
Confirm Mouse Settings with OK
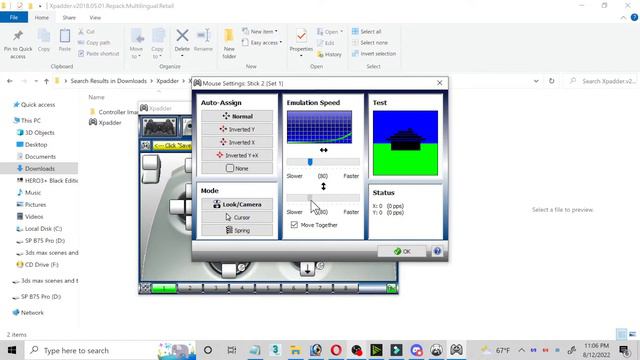tap(402, 251)
